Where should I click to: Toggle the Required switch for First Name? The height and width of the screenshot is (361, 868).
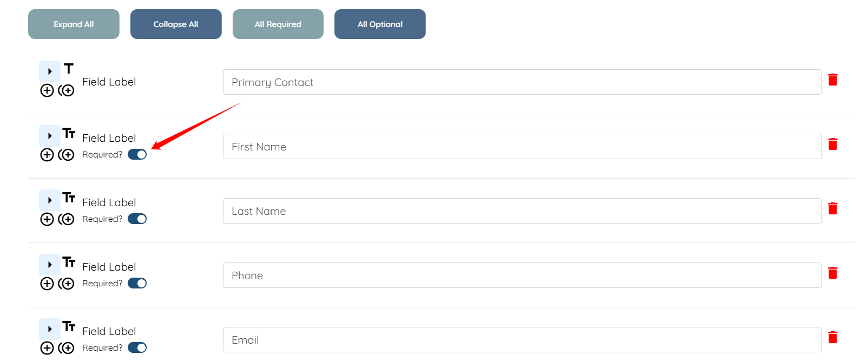coord(137,155)
